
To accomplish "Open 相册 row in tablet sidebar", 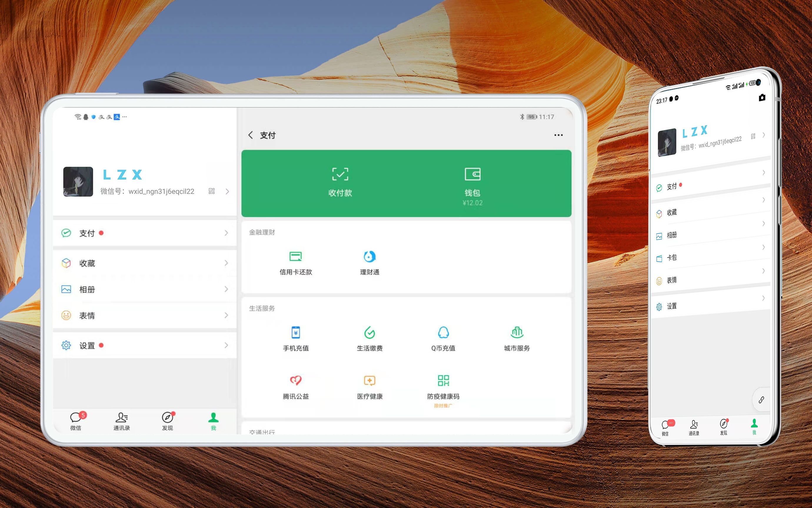I will (x=145, y=289).
